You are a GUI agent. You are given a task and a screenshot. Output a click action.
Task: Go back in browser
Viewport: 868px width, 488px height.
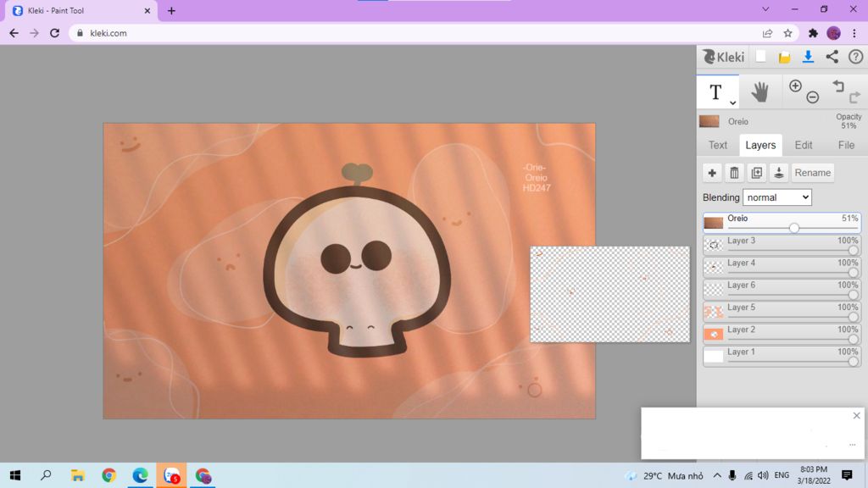point(14,33)
